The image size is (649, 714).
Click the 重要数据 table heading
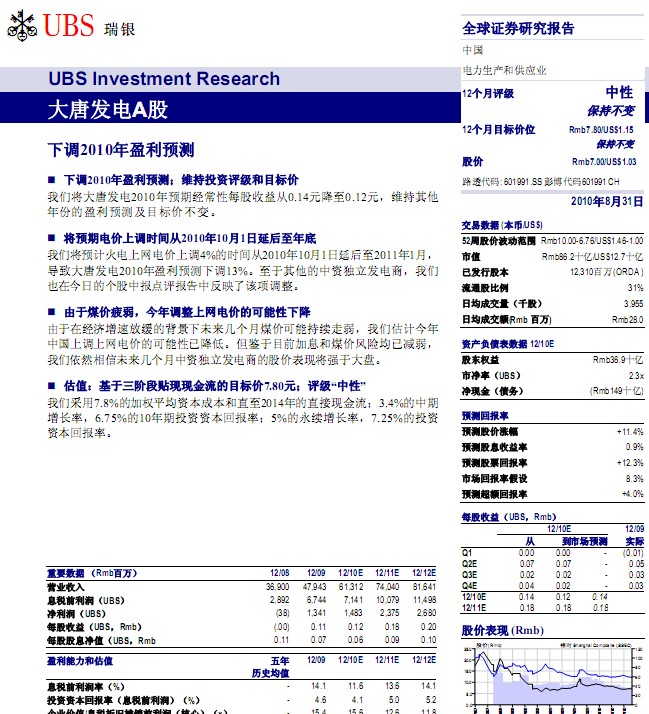pyautogui.click(x=92, y=573)
